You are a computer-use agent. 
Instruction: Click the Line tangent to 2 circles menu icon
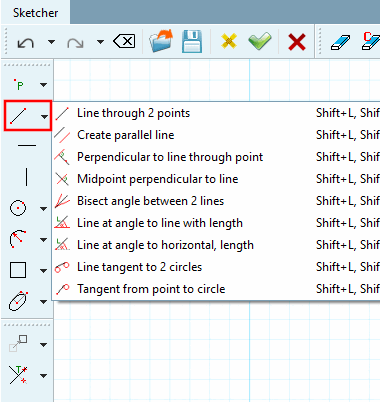coord(62,267)
